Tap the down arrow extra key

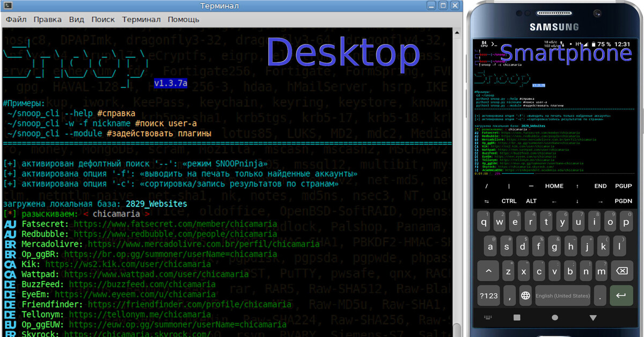577,201
